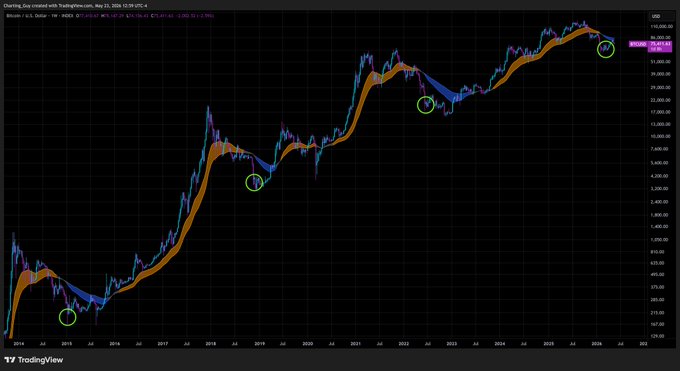Select the 4,200.00 price axis label
The image size is (680, 371).
tap(660, 176)
